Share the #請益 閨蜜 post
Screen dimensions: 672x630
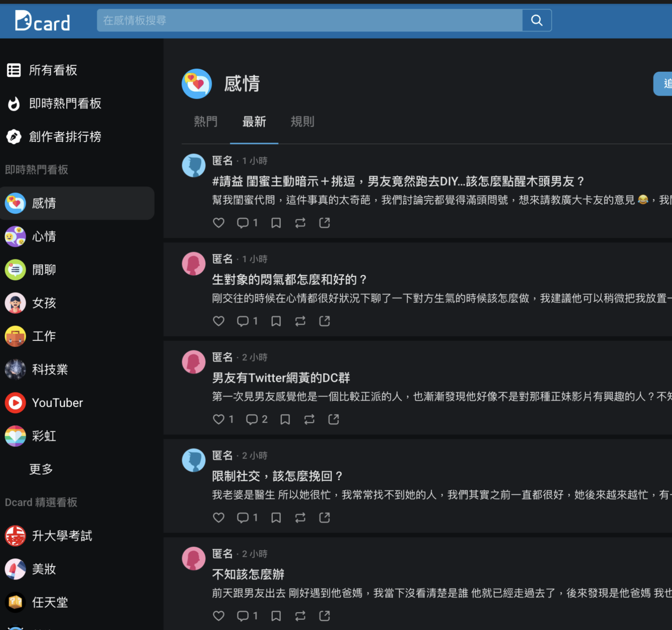pyautogui.click(x=325, y=223)
